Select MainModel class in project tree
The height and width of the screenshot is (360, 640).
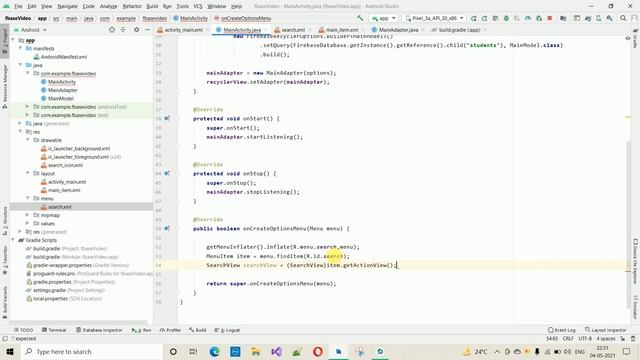pos(61,98)
